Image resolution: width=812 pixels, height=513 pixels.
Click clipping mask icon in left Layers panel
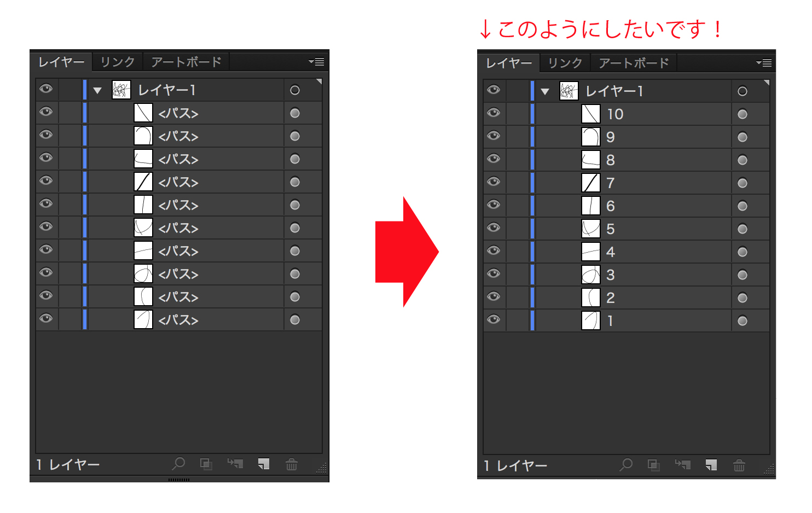[206, 464]
